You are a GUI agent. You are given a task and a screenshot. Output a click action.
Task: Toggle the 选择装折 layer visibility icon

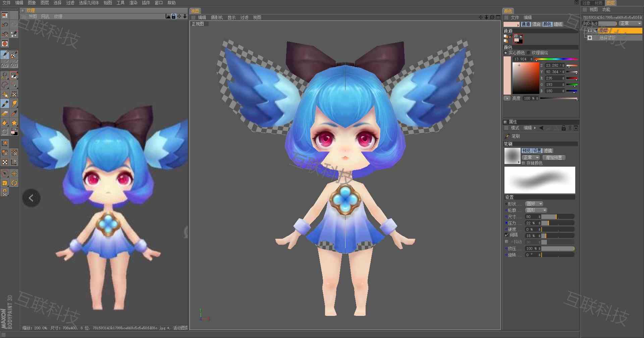590,38
